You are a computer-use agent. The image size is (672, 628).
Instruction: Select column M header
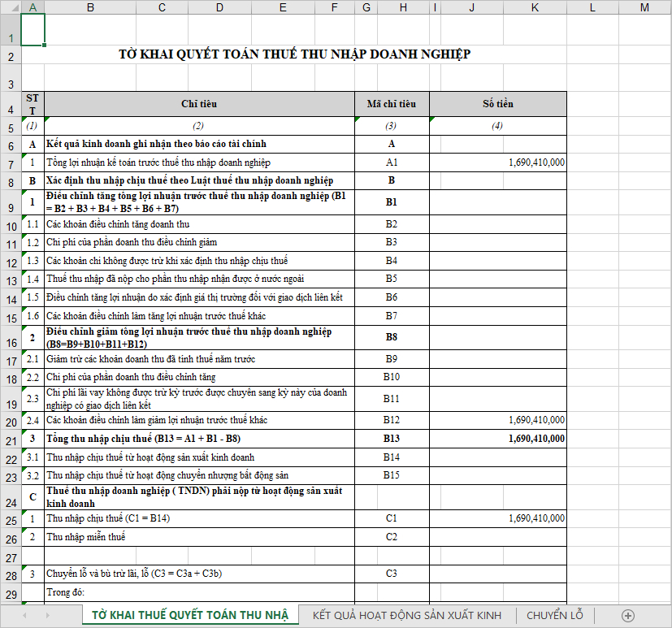(x=644, y=7)
